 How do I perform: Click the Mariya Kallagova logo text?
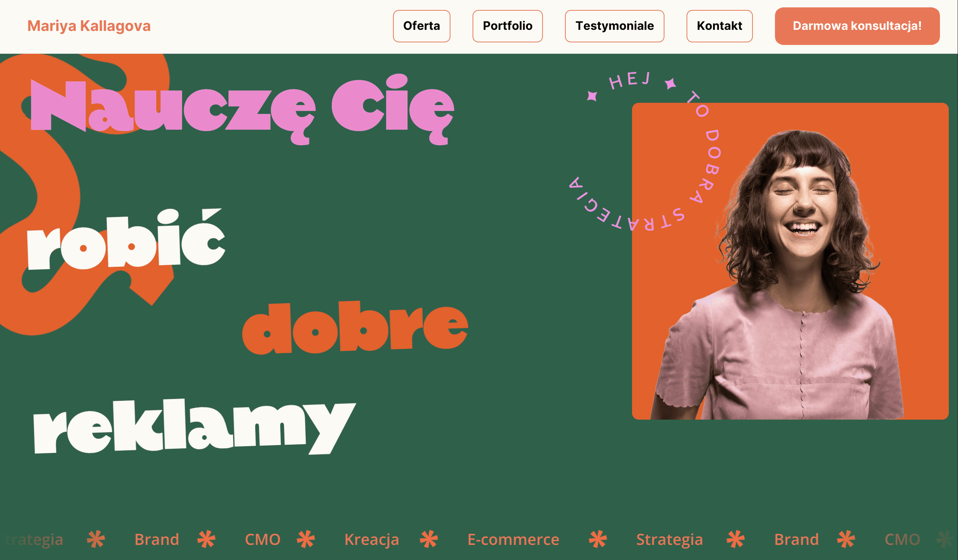point(89,26)
